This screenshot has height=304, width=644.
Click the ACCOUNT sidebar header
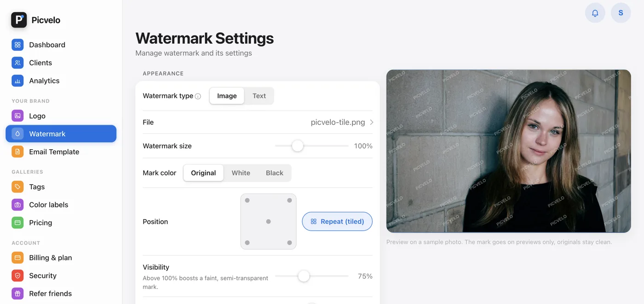(26, 243)
